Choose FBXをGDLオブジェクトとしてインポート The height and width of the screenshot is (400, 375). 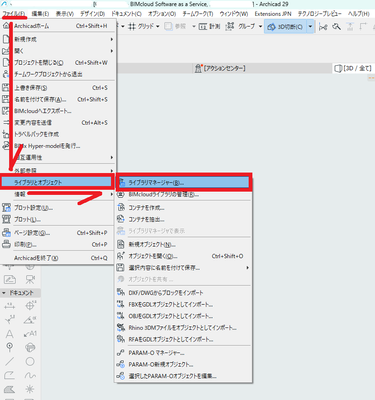(183, 304)
